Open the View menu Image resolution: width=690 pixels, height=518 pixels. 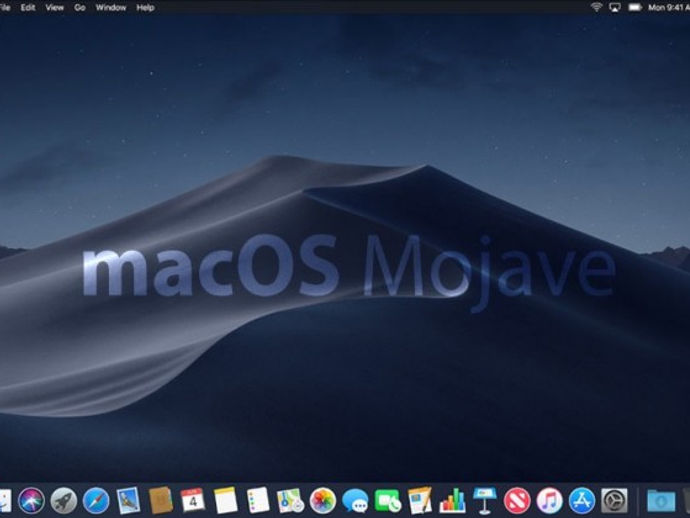[55, 7]
